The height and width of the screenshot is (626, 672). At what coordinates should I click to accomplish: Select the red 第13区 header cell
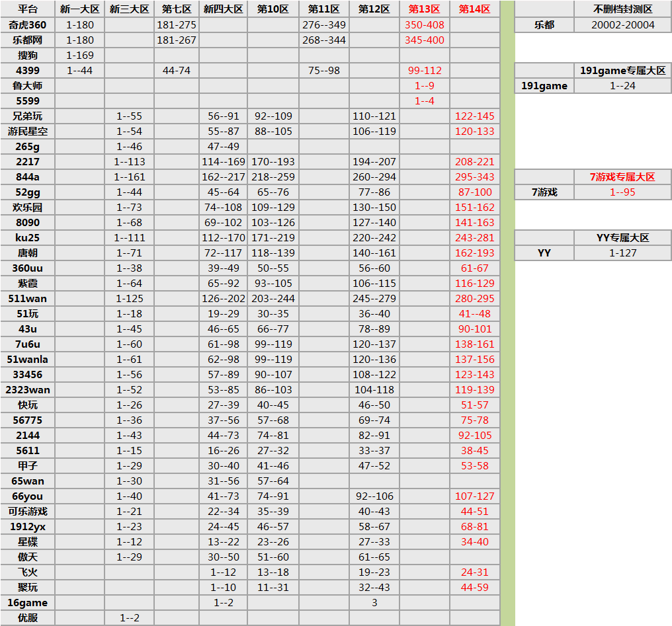(x=424, y=9)
